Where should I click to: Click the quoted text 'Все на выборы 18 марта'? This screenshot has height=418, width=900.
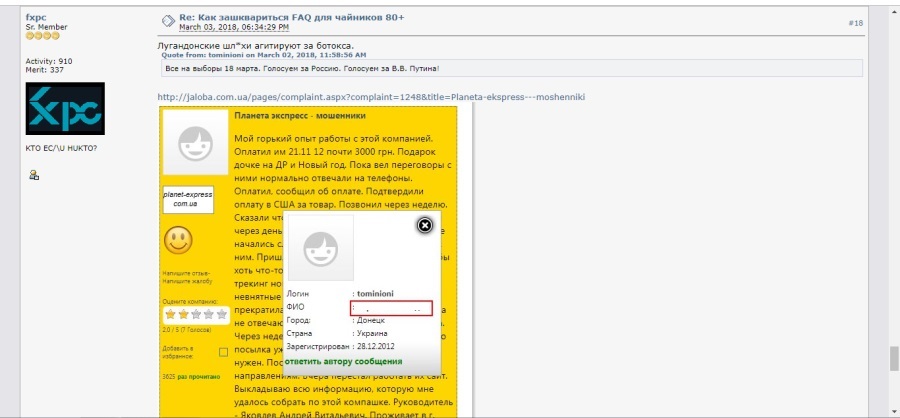coord(302,69)
